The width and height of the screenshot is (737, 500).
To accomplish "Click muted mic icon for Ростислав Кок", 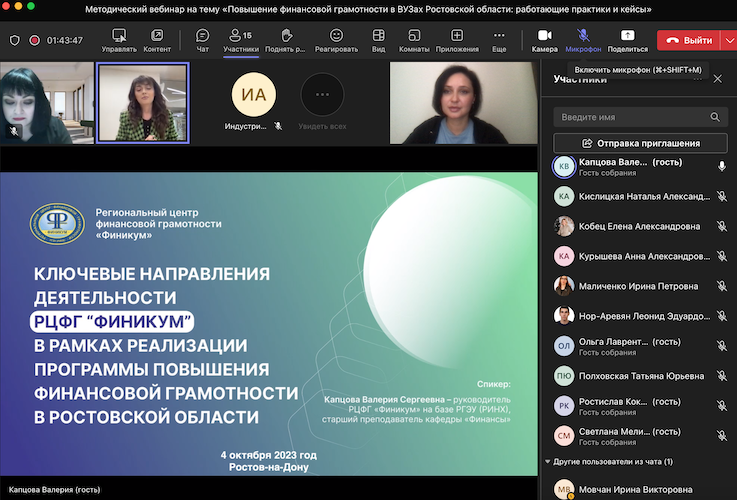I will pyautogui.click(x=721, y=406).
